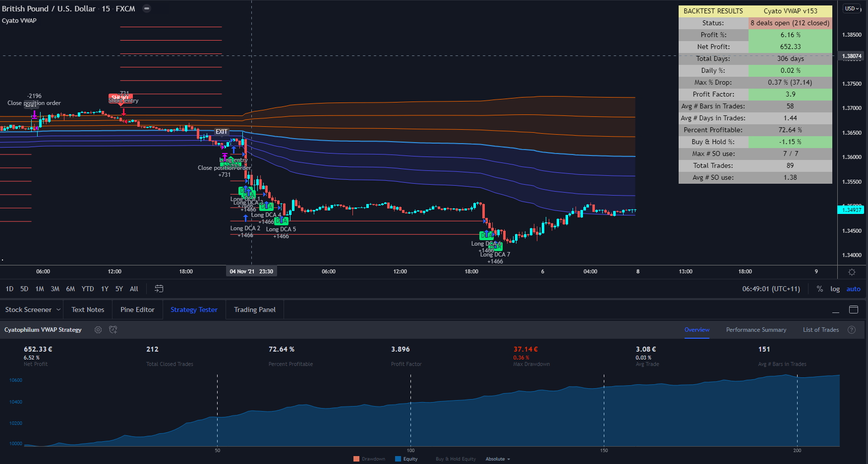Open chart settings gear on price axis
This screenshot has height=464, width=868.
[x=852, y=272]
